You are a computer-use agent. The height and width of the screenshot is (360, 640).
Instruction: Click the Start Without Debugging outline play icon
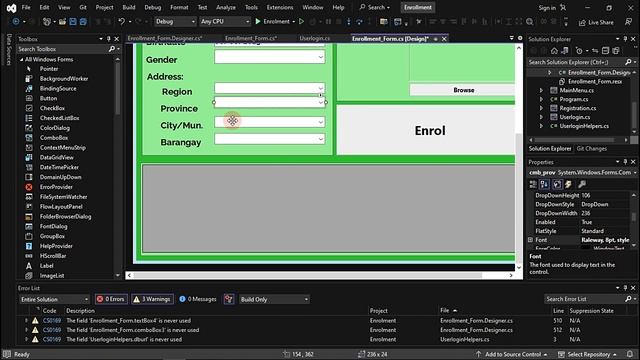[301, 22]
